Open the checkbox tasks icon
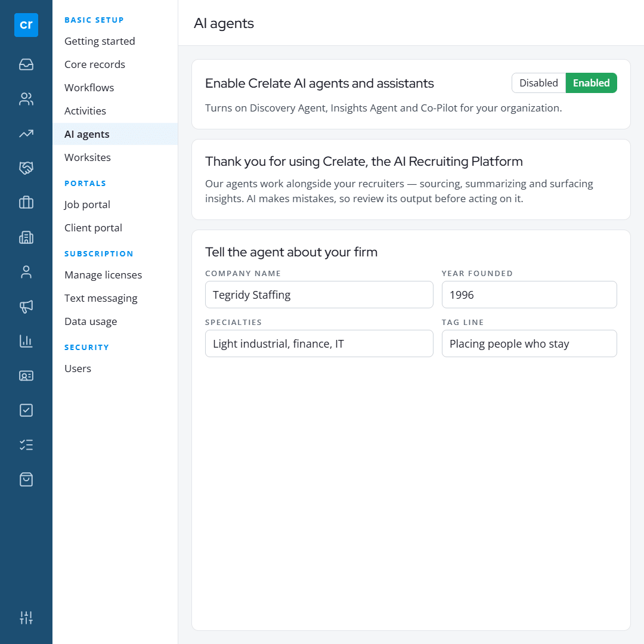This screenshot has width=644, height=644. coord(26,410)
